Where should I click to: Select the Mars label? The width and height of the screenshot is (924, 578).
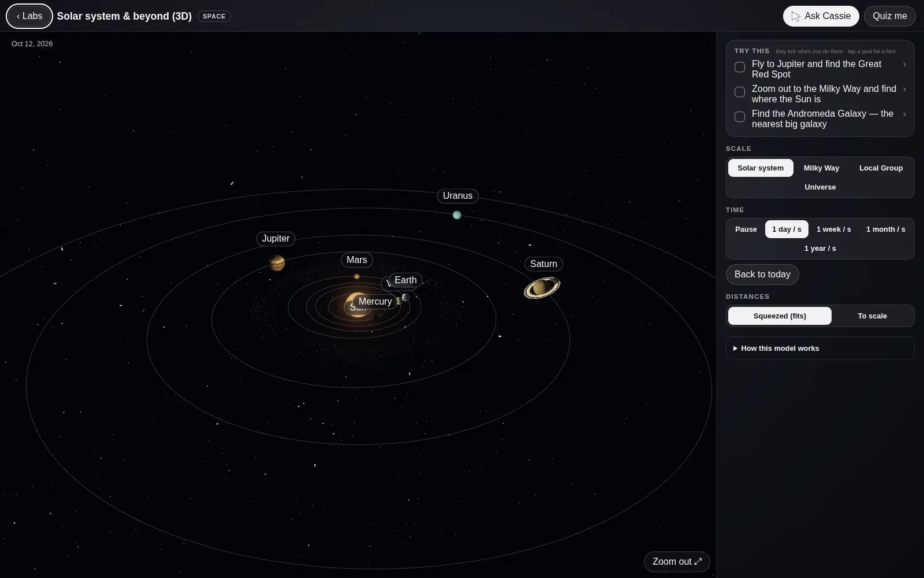tap(357, 260)
